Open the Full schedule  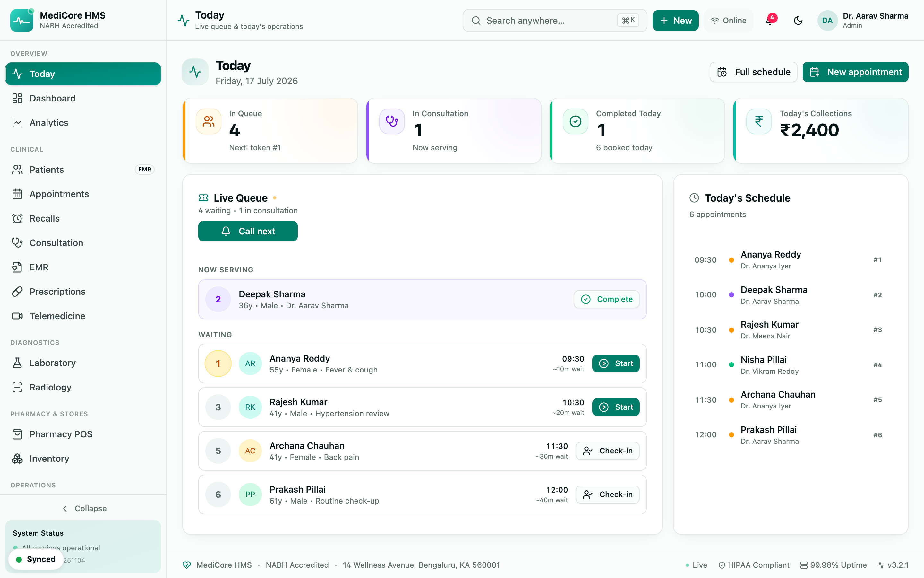click(x=753, y=72)
